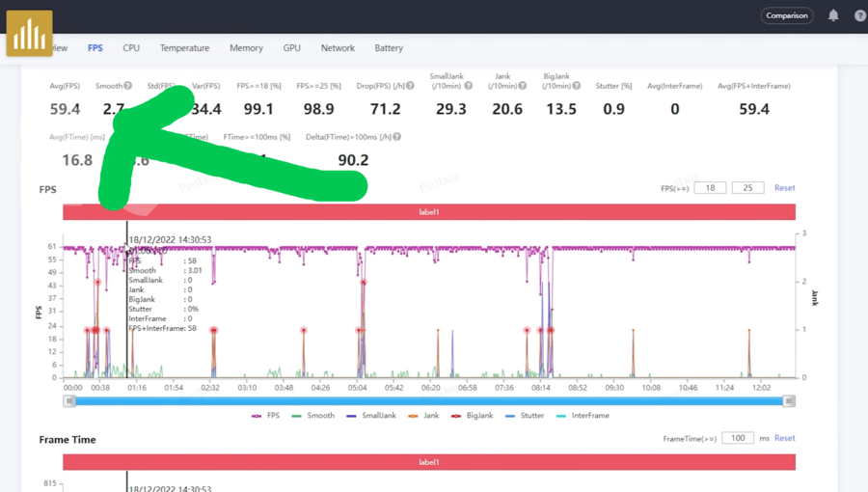Reset the FPS threshold values
The height and width of the screenshot is (492, 868).
[784, 188]
